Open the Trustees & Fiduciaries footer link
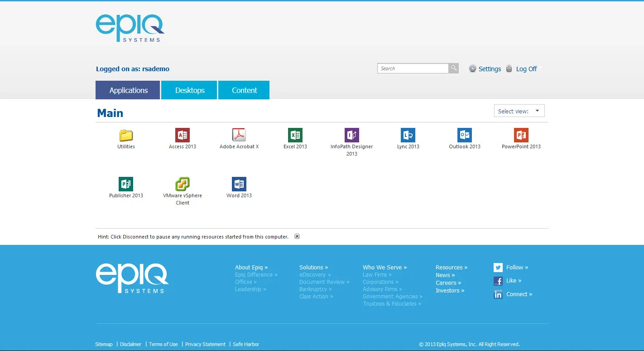The height and width of the screenshot is (351, 644). 392,304
